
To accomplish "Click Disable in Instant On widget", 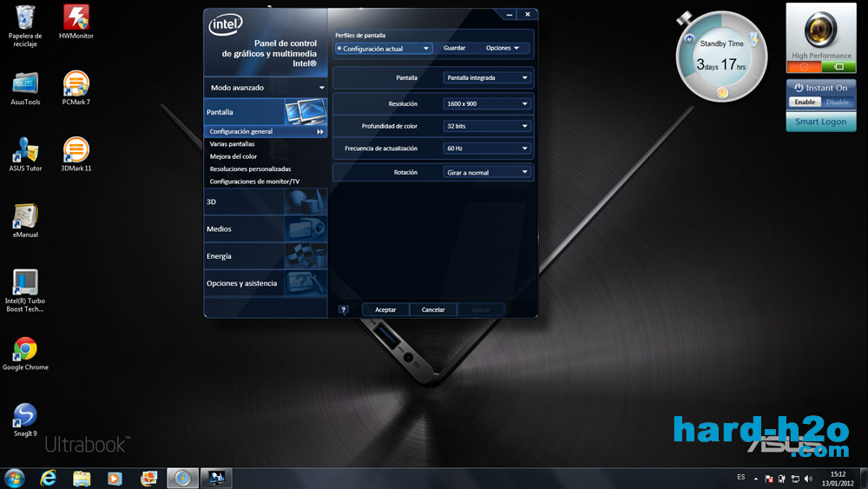I will [x=838, y=102].
